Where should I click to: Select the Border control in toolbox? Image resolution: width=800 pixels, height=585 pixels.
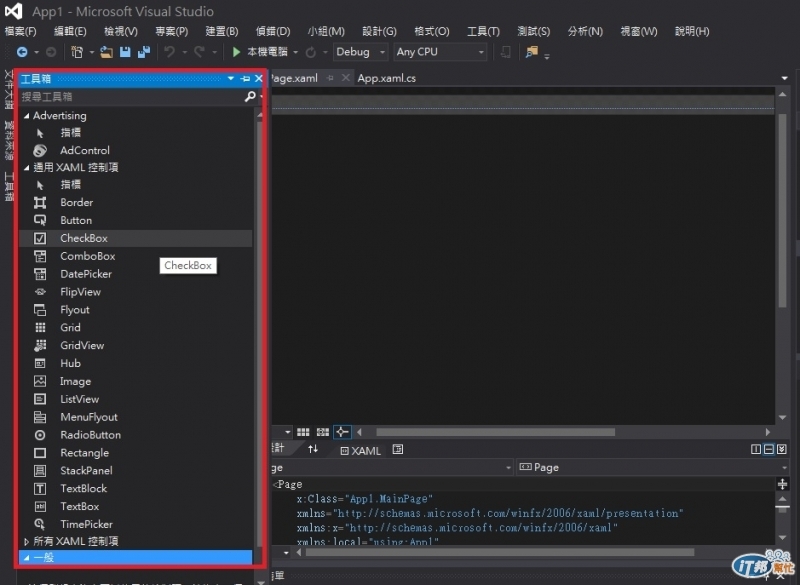click(x=135, y=202)
